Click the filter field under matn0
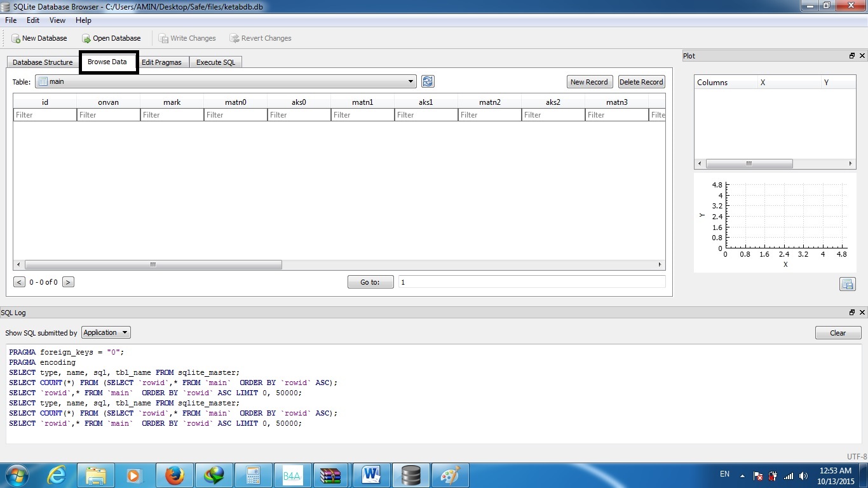 [x=236, y=115]
